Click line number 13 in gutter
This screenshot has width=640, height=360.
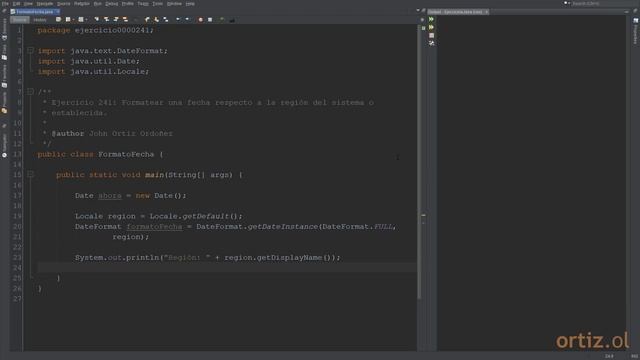17,154
